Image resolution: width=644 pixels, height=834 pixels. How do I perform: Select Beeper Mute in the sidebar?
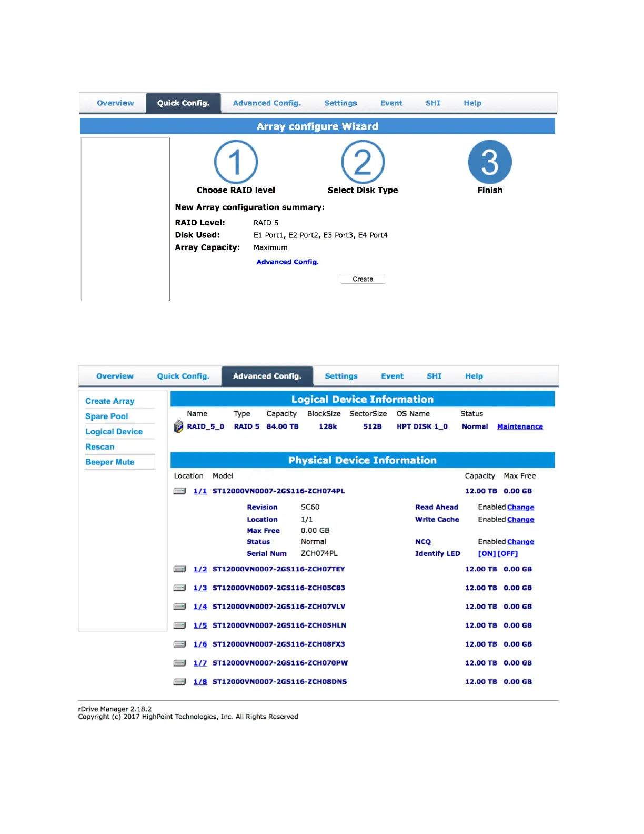110,462
